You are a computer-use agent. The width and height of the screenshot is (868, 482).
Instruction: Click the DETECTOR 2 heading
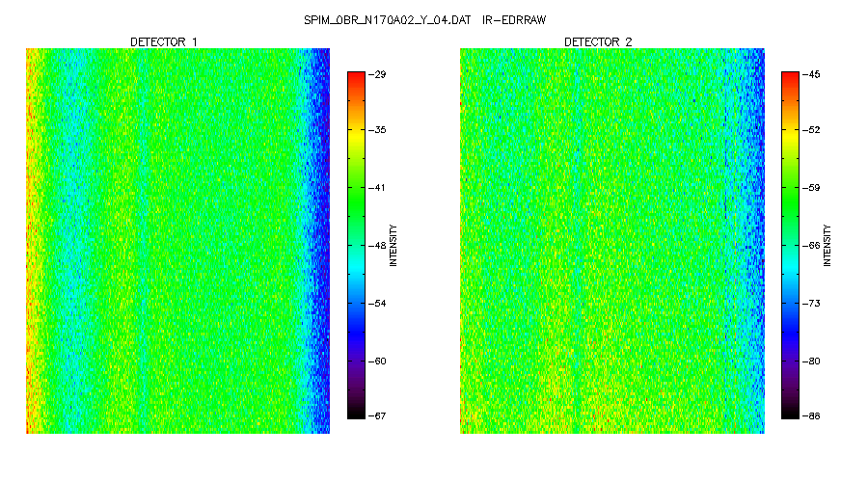(x=598, y=42)
